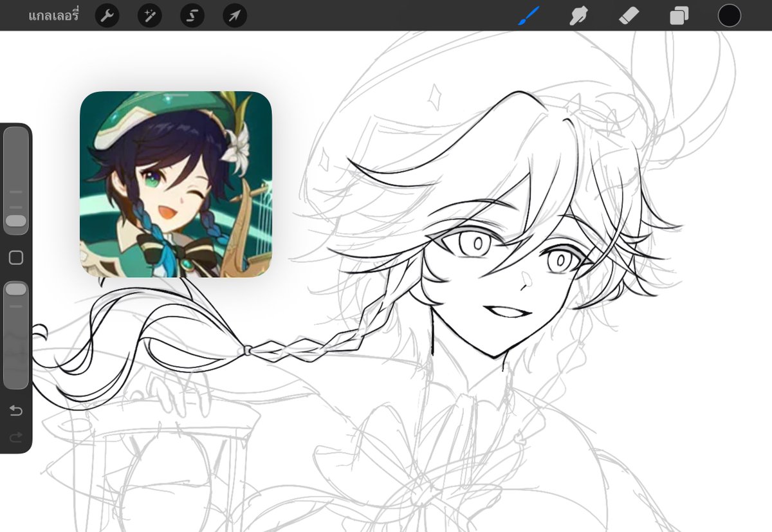Open the black color picker circle

pyautogui.click(x=730, y=15)
